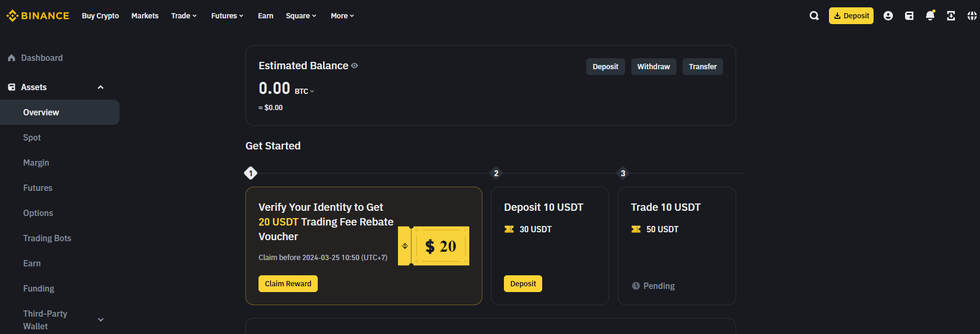The height and width of the screenshot is (334, 980).
Task: Select Spot in sidebar
Action: (32, 137)
